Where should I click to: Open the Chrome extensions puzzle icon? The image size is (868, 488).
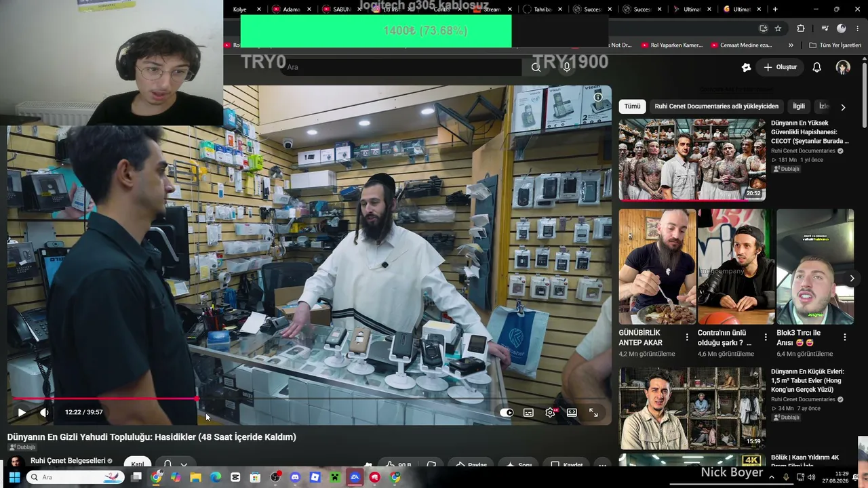pyautogui.click(x=801, y=28)
